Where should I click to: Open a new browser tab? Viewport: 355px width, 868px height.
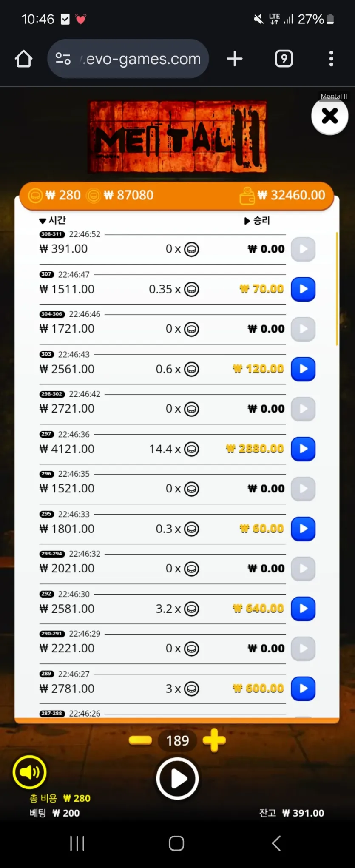(235, 59)
